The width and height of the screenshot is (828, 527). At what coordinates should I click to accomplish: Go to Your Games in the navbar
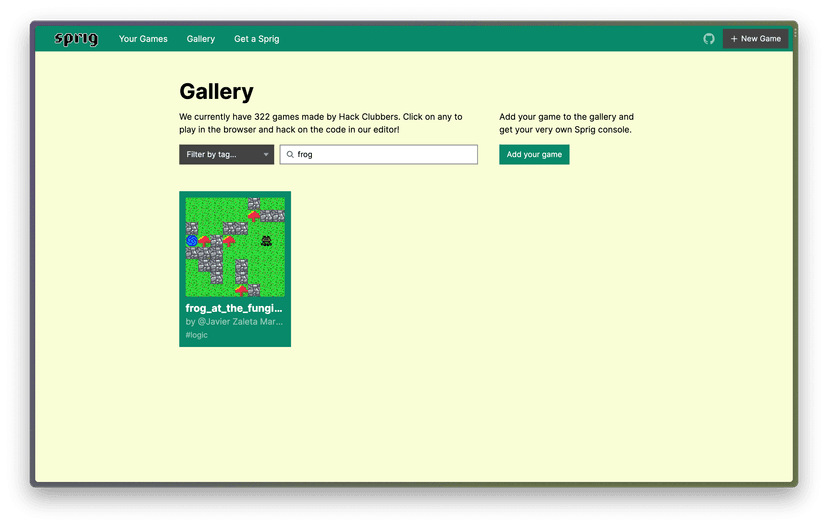143,39
